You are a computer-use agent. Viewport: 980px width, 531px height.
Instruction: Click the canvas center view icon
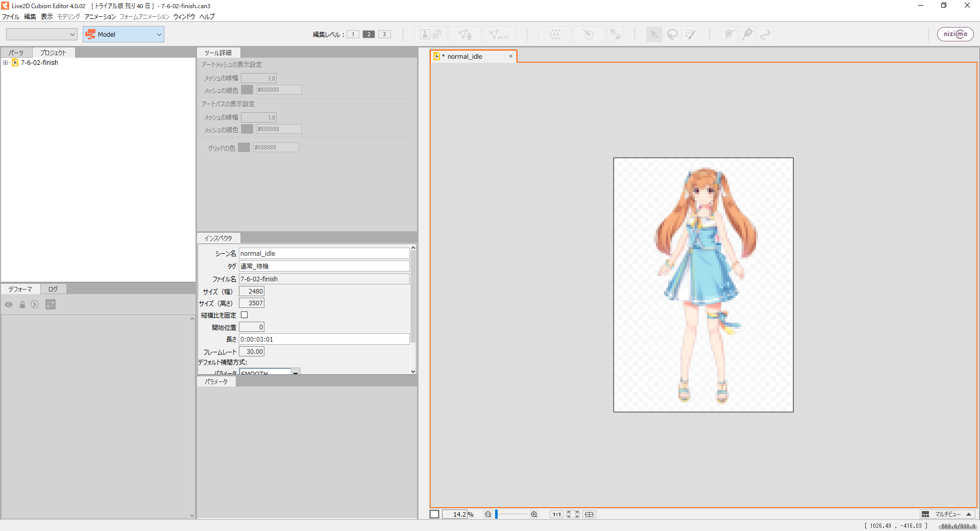[590, 514]
